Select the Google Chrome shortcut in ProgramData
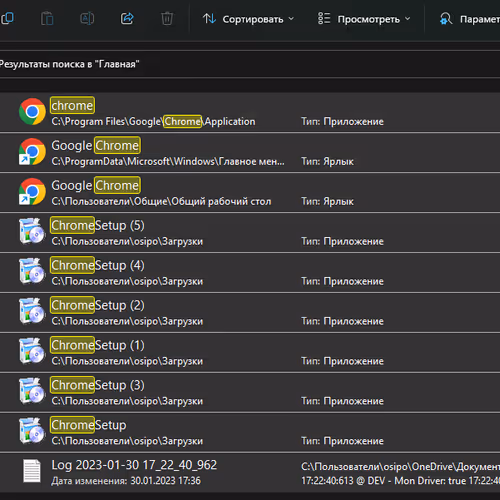This screenshot has height=500, width=500. [x=250, y=153]
